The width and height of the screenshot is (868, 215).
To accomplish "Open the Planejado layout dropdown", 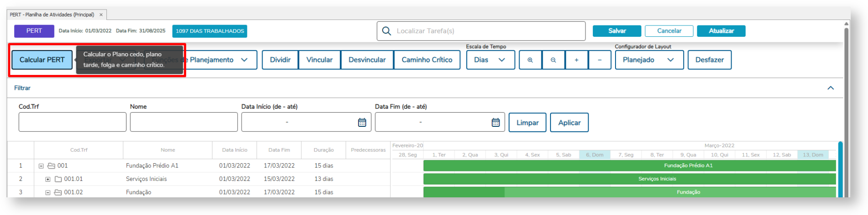I will tap(649, 60).
